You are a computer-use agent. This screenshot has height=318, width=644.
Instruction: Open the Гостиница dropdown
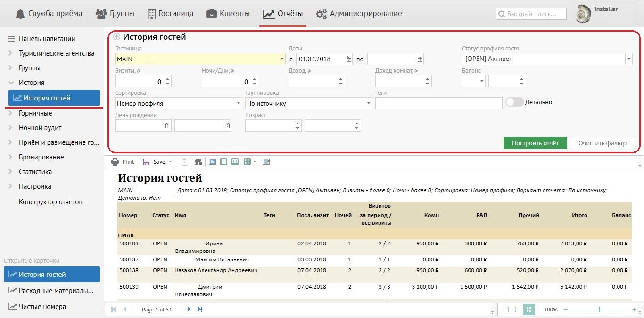pyautogui.click(x=282, y=59)
